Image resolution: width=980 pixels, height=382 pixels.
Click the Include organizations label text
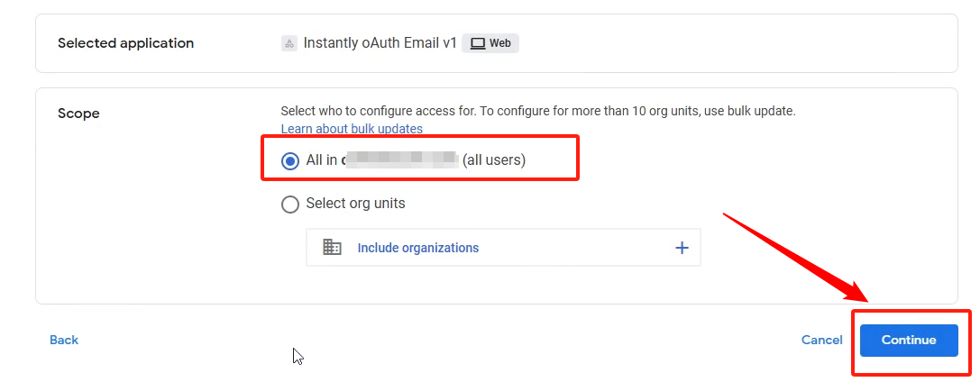(417, 248)
